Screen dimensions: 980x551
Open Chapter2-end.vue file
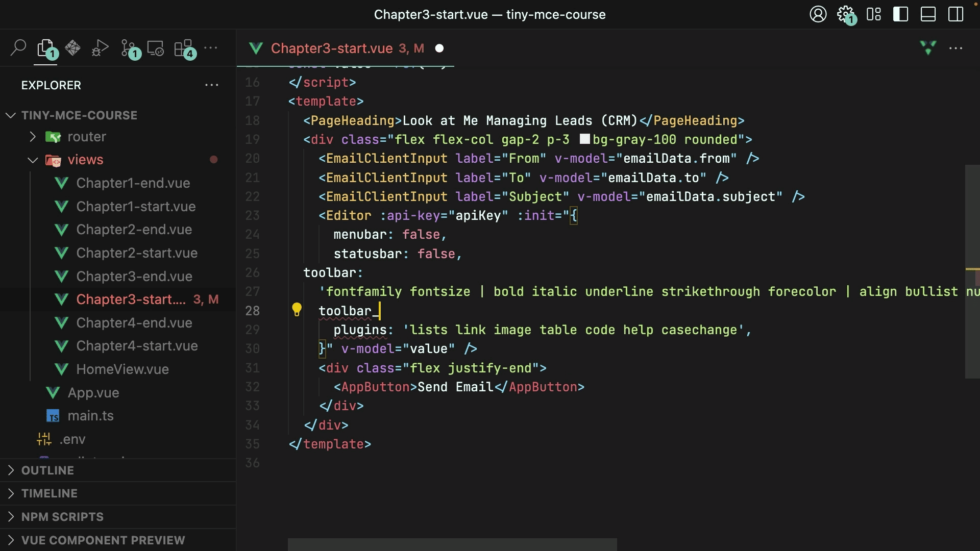[134, 230]
